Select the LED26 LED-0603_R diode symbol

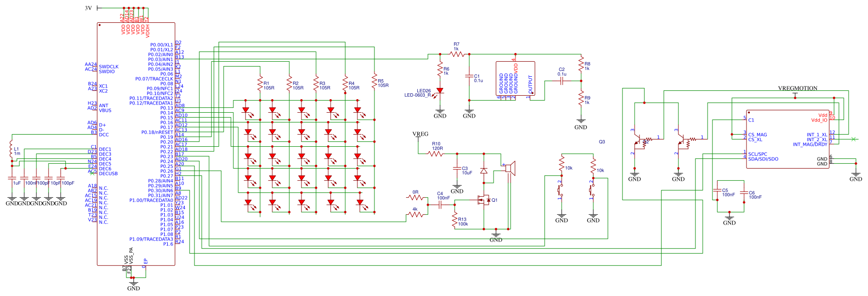[x=440, y=90]
